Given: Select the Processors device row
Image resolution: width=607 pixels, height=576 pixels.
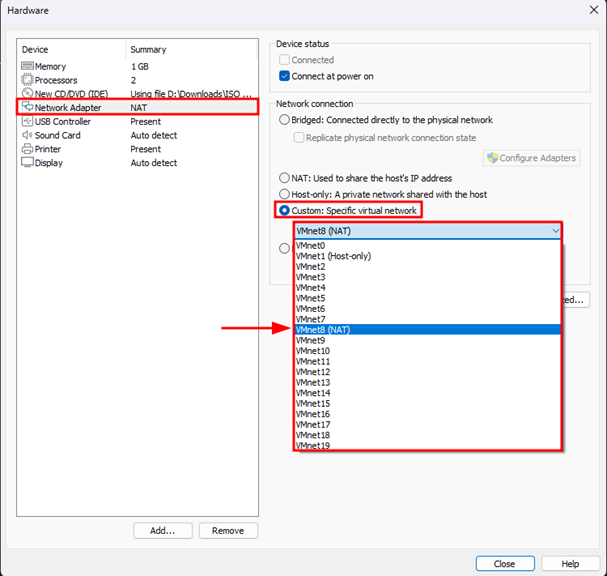Looking at the screenshot, I should [137, 80].
